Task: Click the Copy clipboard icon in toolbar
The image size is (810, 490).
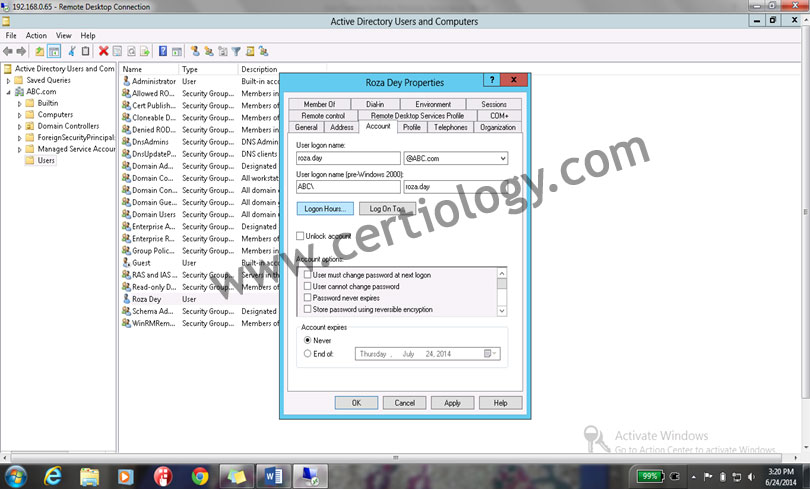Action: point(85,51)
